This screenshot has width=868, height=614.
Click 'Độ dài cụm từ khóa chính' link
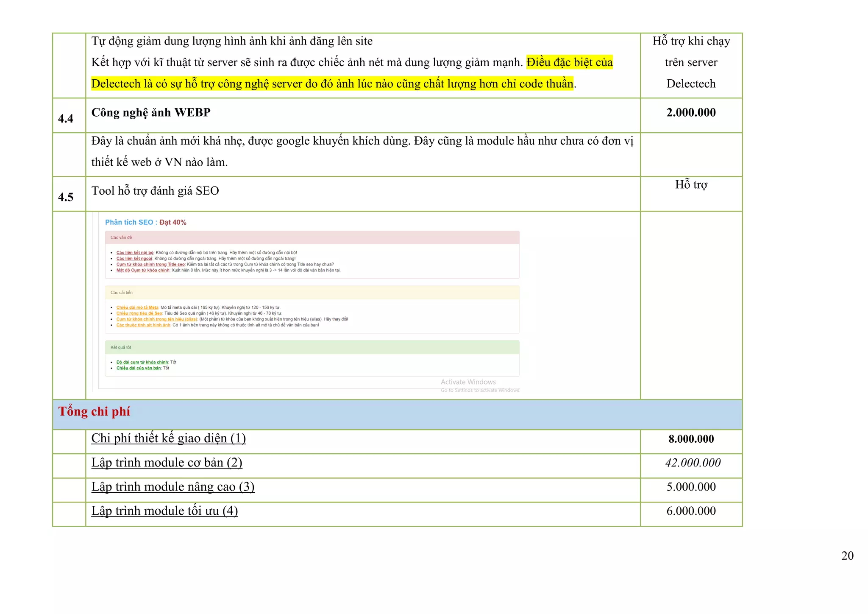[142, 363]
